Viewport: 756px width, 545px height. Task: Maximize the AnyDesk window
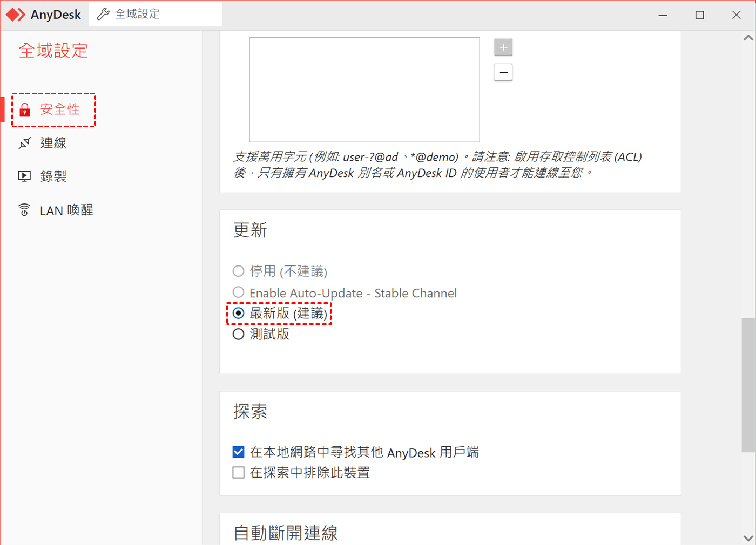coord(700,15)
